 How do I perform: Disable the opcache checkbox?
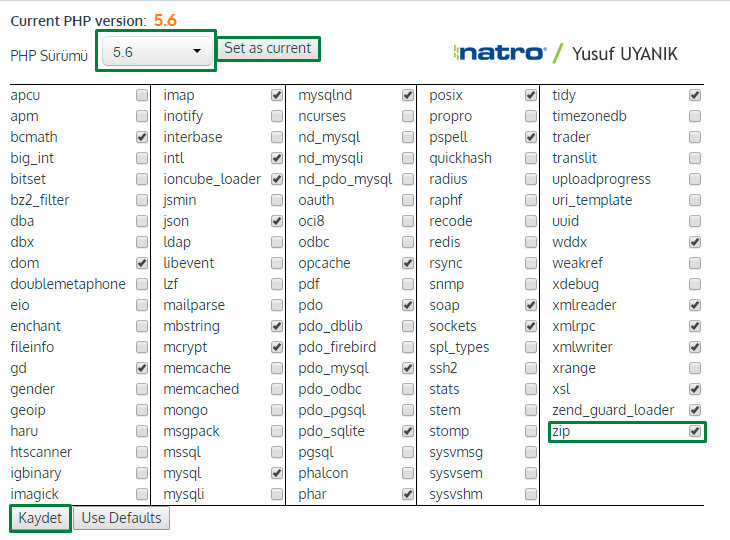click(408, 263)
